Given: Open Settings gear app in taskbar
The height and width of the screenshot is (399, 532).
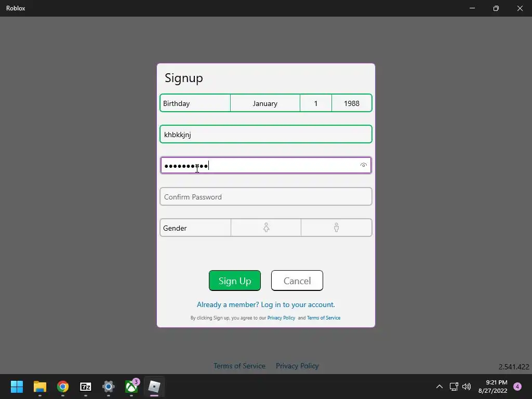Looking at the screenshot, I should click(109, 387).
